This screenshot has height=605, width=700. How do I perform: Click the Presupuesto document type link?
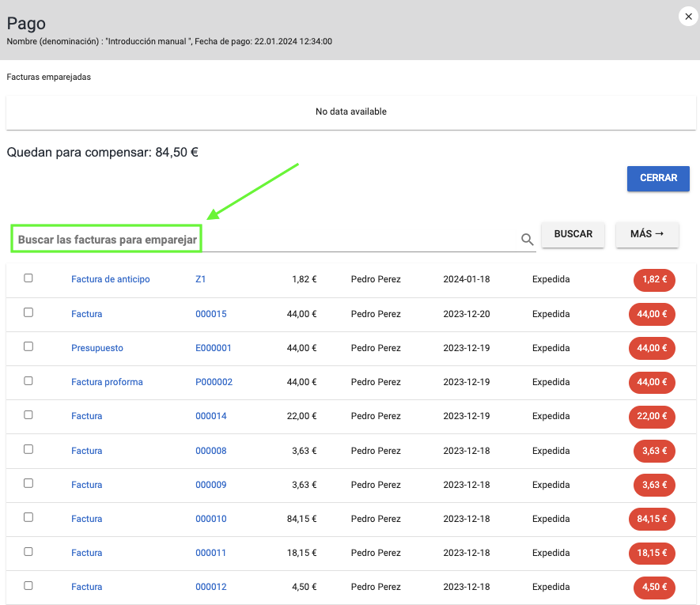pyautogui.click(x=96, y=348)
